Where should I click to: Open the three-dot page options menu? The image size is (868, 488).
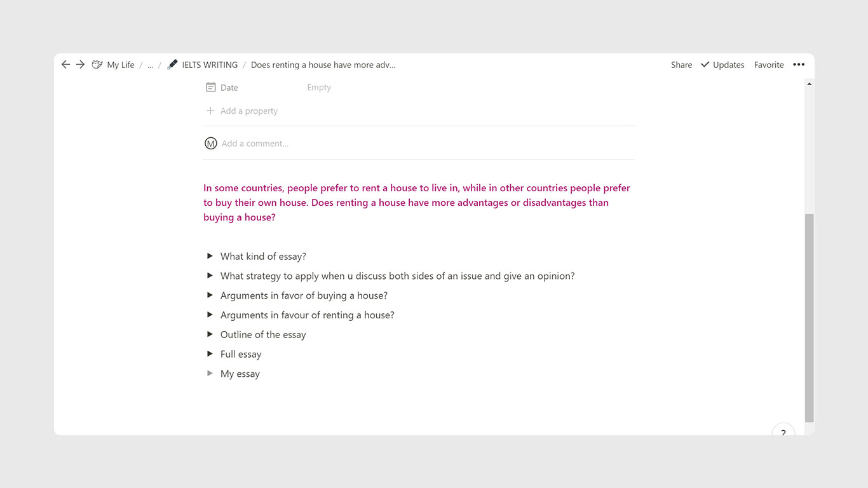(x=799, y=65)
